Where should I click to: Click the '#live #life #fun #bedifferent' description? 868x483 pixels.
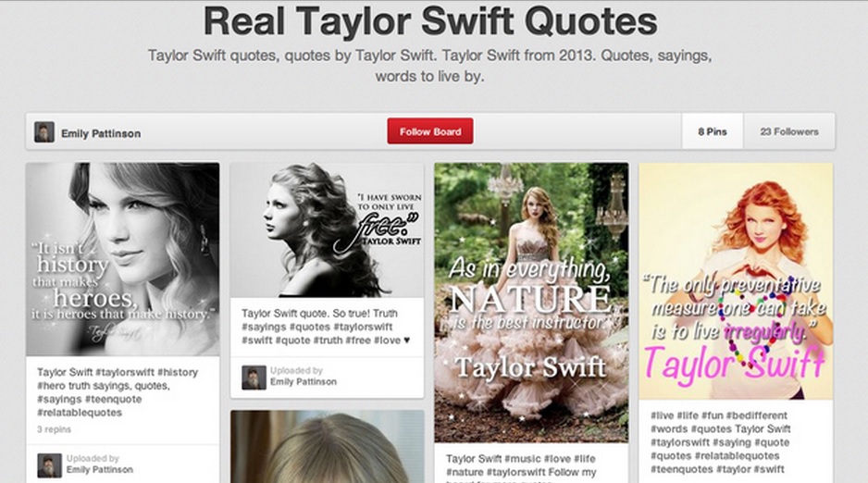pos(721,442)
